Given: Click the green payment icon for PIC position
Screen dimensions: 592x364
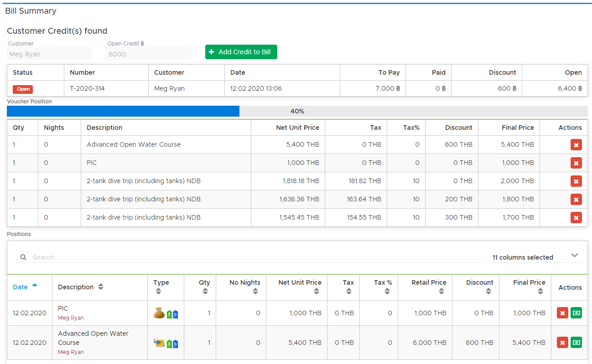Looking at the screenshot, I should point(576,313).
